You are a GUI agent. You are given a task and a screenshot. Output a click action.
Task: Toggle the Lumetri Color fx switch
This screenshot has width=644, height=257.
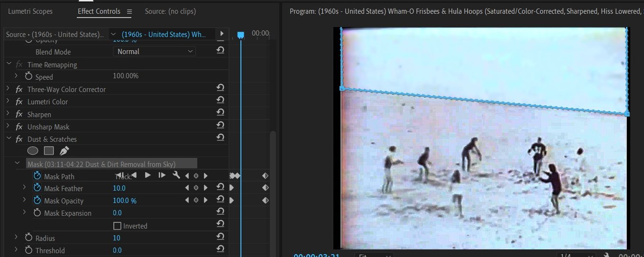[x=19, y=101]
